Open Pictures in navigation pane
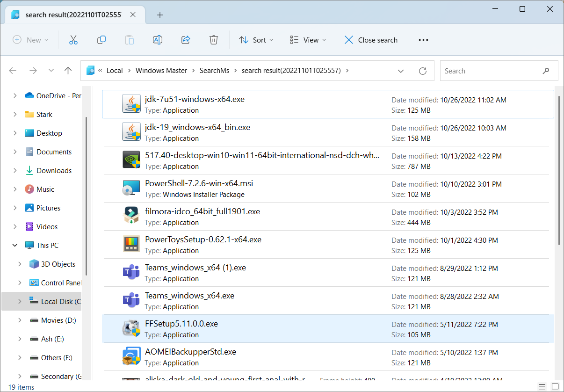 (x=48, y=208)
